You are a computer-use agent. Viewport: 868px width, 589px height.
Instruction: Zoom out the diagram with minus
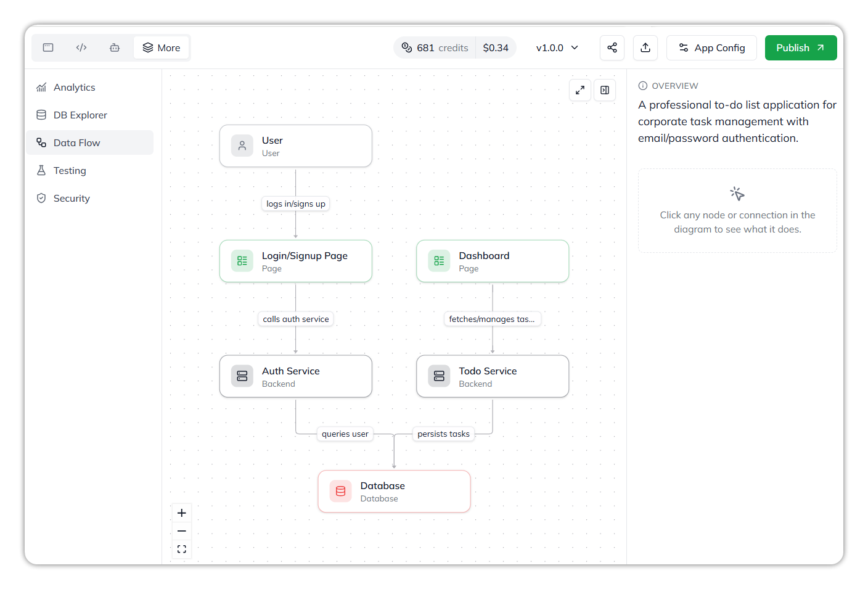[x=182, y=531]
